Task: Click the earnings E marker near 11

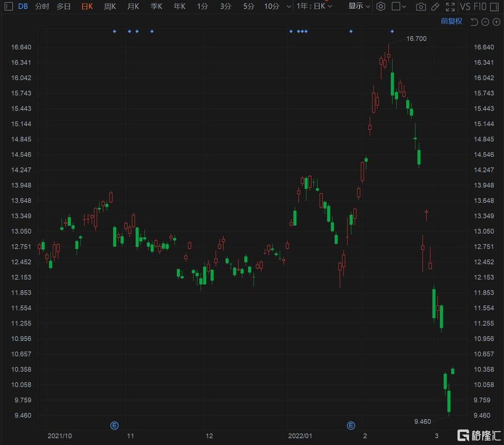Action: tap(114, 426)
